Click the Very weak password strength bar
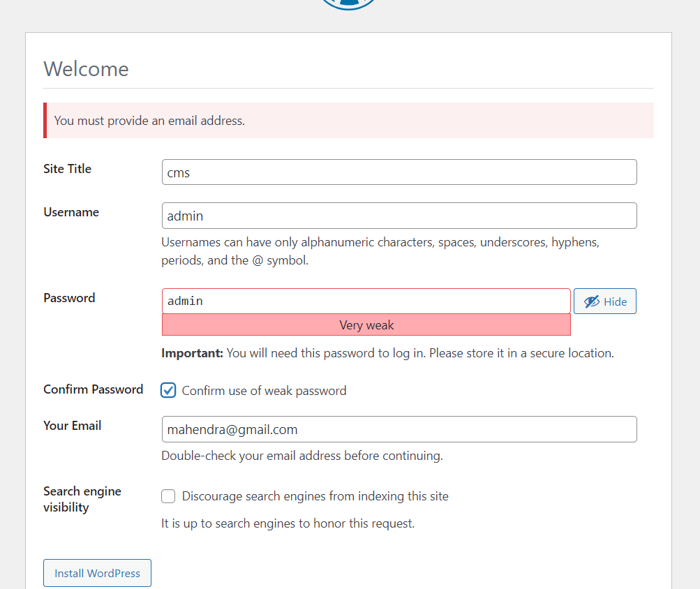The image size is (700, 589). coord(366,325)
